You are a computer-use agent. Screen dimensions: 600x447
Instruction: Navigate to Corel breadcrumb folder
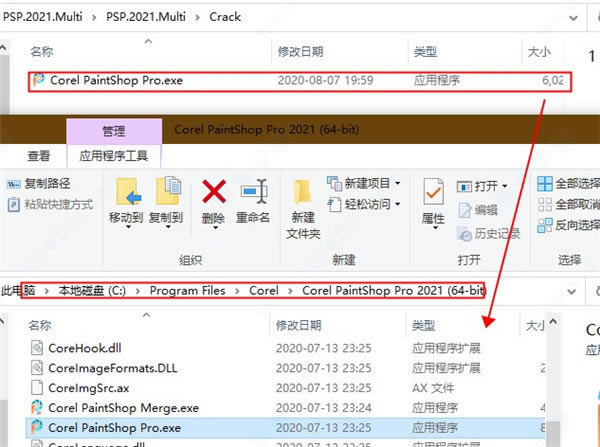point(264,291)
